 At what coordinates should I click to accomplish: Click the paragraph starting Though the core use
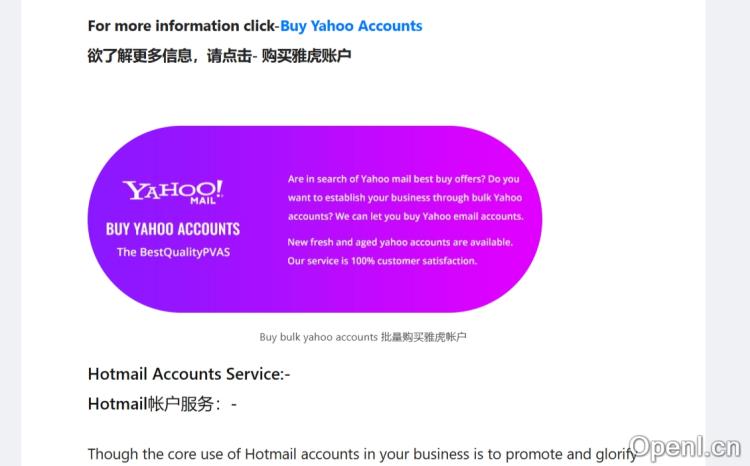pyautogui.click(x=362, y=454)
